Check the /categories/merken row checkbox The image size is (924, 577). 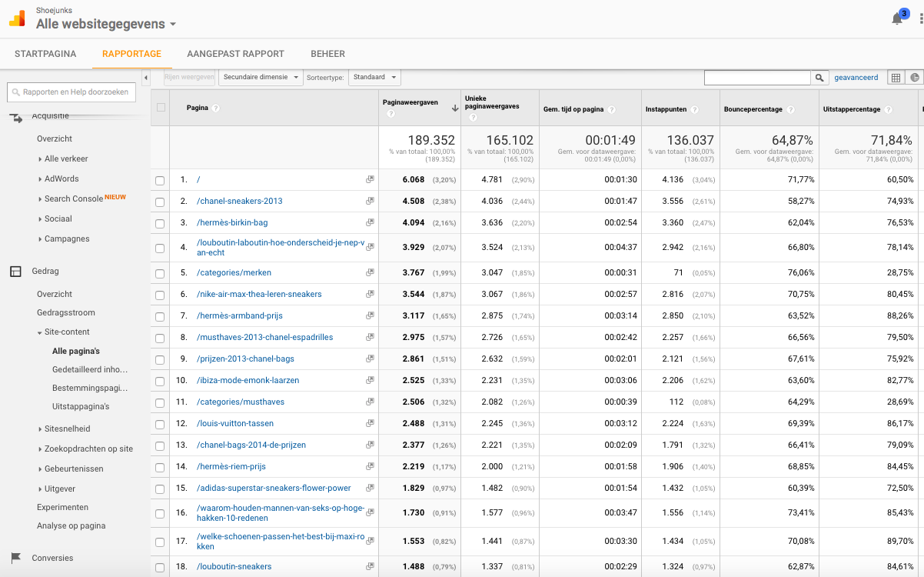point(160,273)
